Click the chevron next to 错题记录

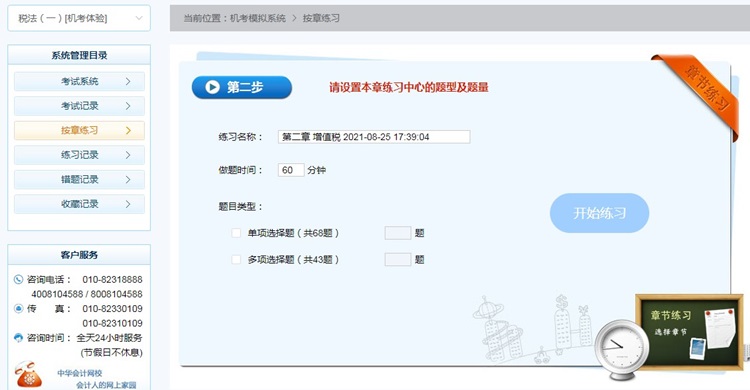click(x=128, y=179)
